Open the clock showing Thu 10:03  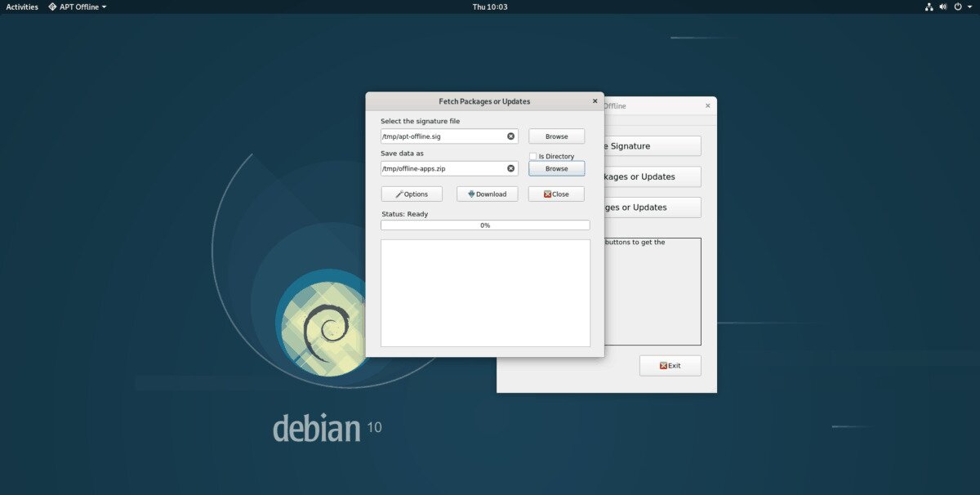coord(490,7)
